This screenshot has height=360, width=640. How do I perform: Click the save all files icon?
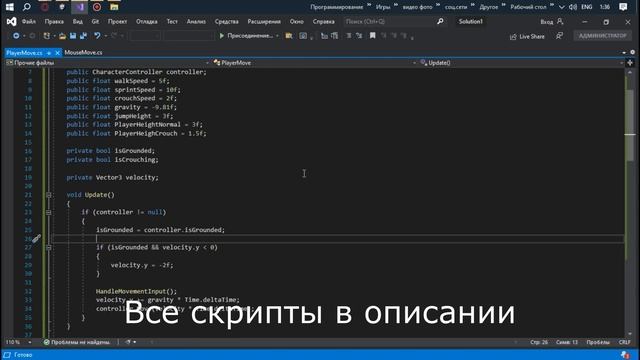[83, 36]
